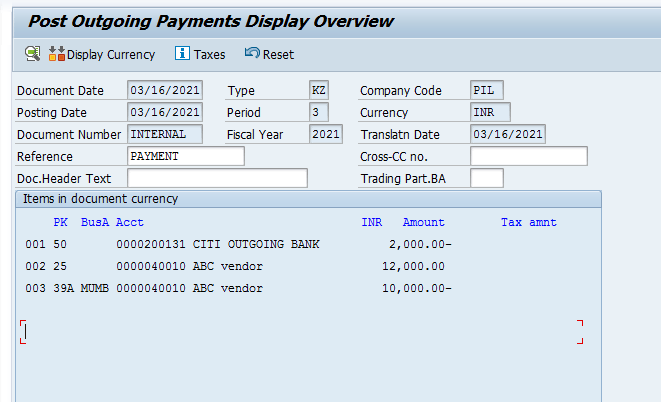
Task: Focus the empty Cross-CC no. field
Action: (529, 156)
